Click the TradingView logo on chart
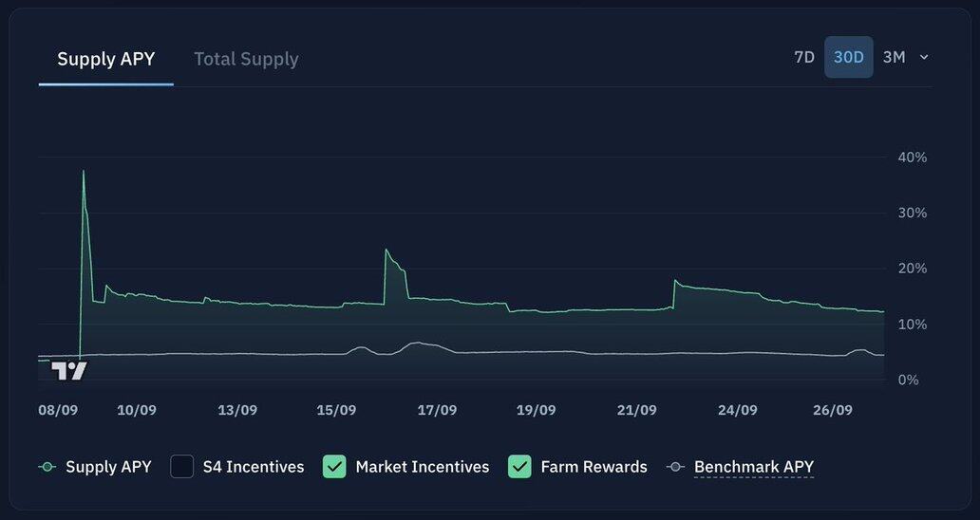 coord(69,370)
